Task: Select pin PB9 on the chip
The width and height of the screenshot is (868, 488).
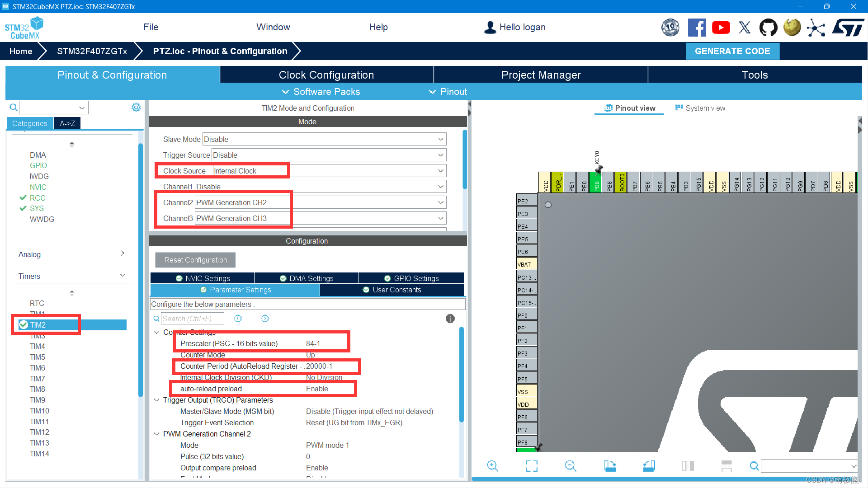Action: pyautogui.click(x=595, y=182)
